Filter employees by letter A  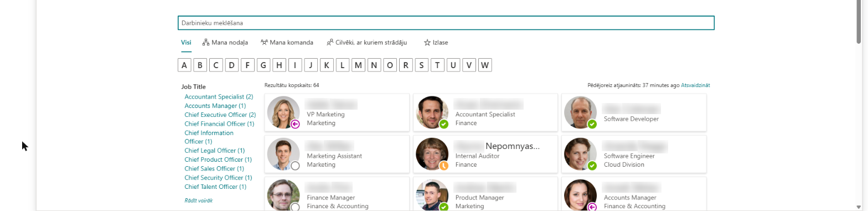[x=185, y=65]
